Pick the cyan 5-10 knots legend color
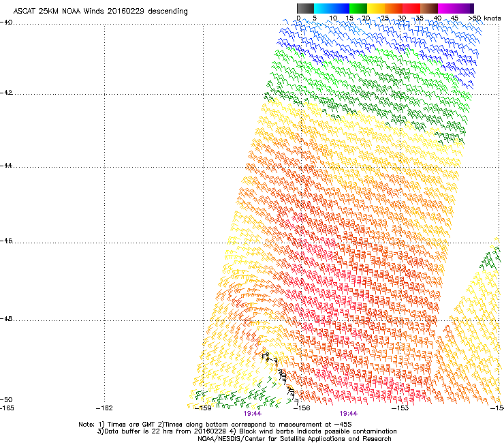Image resolution: width=504 pixels, height=443 pixels. tap(323, 8)
